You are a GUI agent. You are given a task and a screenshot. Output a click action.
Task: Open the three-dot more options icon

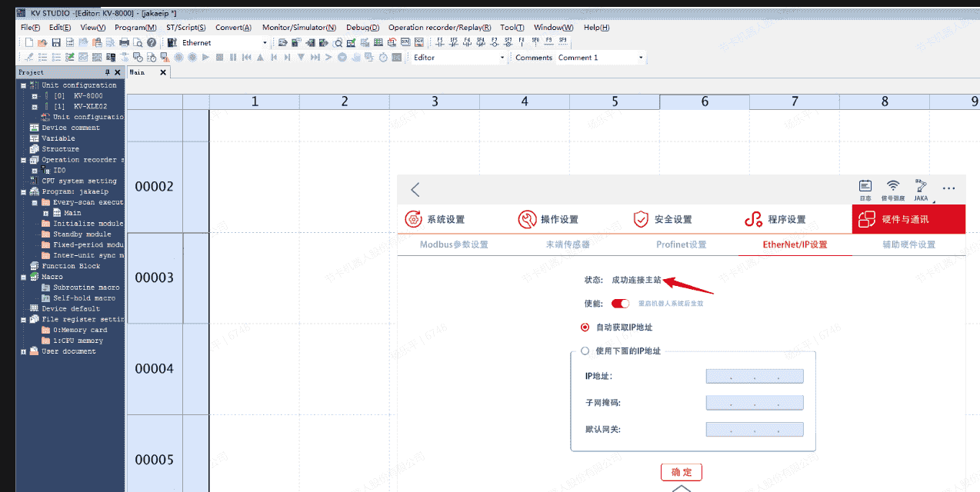tap(948, 188)
